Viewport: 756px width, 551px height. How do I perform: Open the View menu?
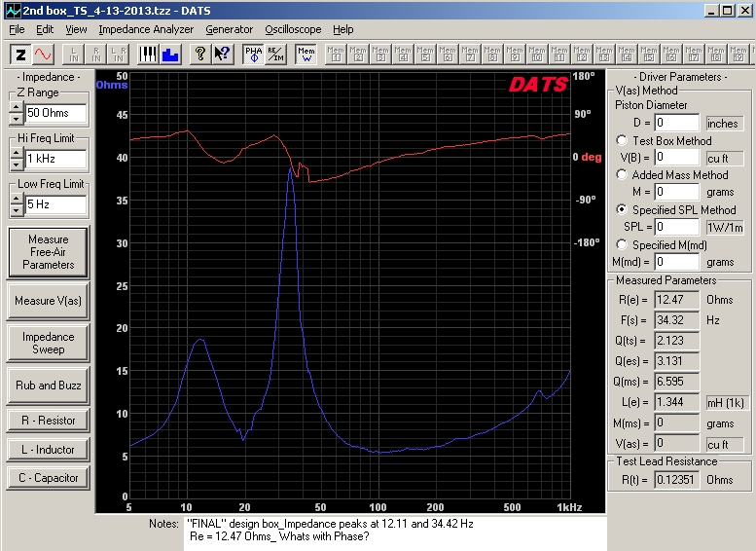(76, 29)
